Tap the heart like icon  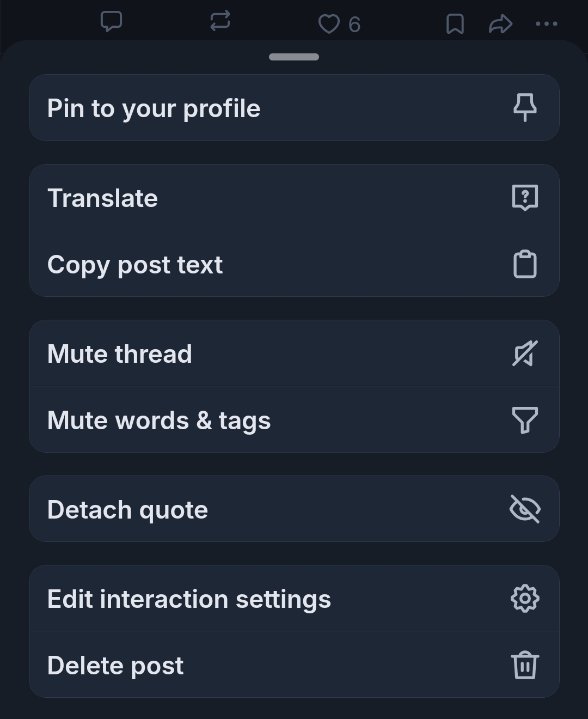(x=328, y=24)
